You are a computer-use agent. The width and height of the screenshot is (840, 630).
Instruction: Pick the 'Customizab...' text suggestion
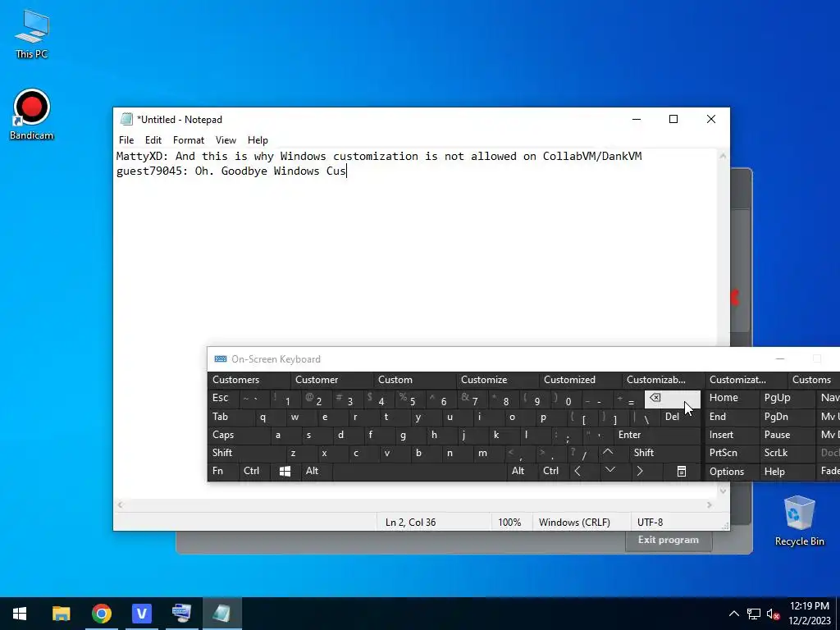click(x=663, y=380)
